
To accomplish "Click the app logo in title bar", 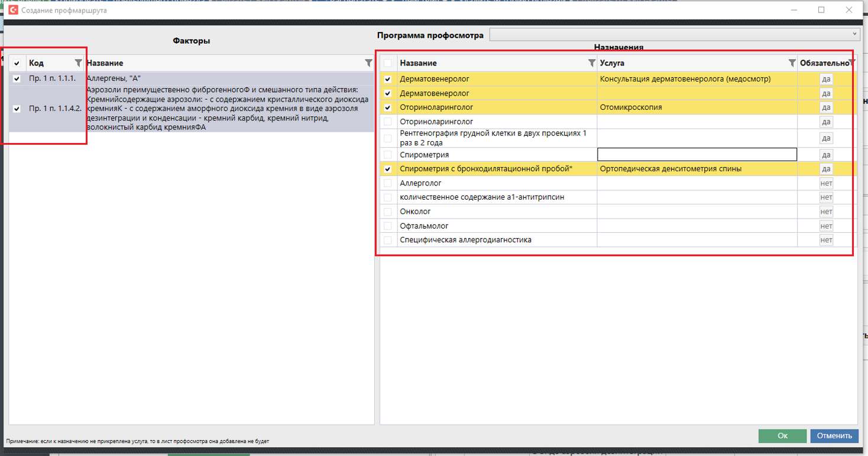I will [12, 10].
